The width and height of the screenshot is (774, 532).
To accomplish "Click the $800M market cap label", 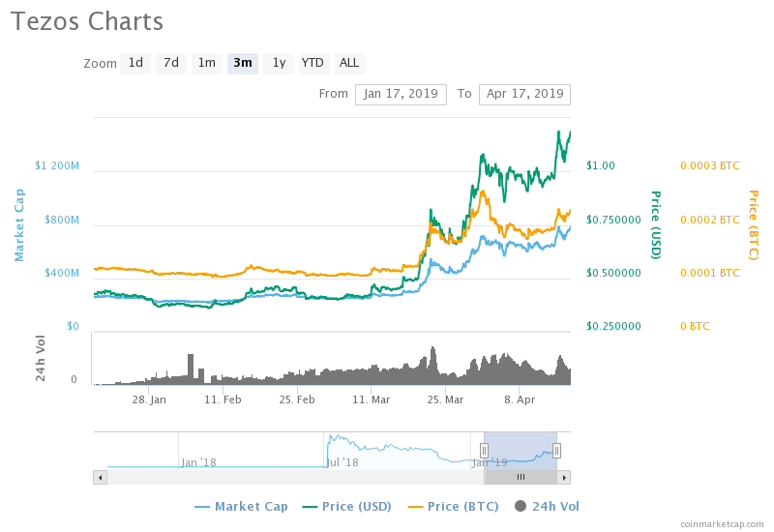I will [62, 220].
